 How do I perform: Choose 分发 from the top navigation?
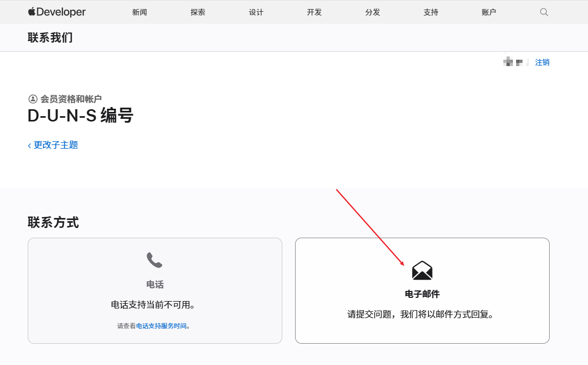tap(373, 12)
